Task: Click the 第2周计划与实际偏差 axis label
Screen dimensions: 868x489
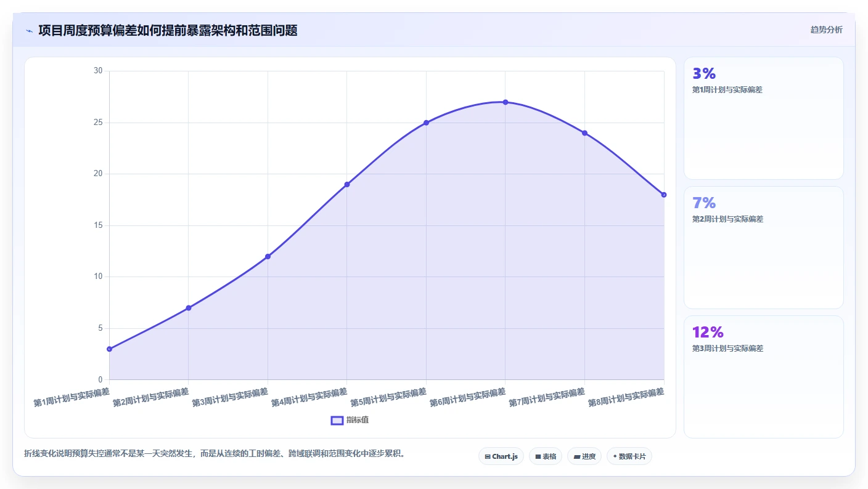Action: click(150, 397)
